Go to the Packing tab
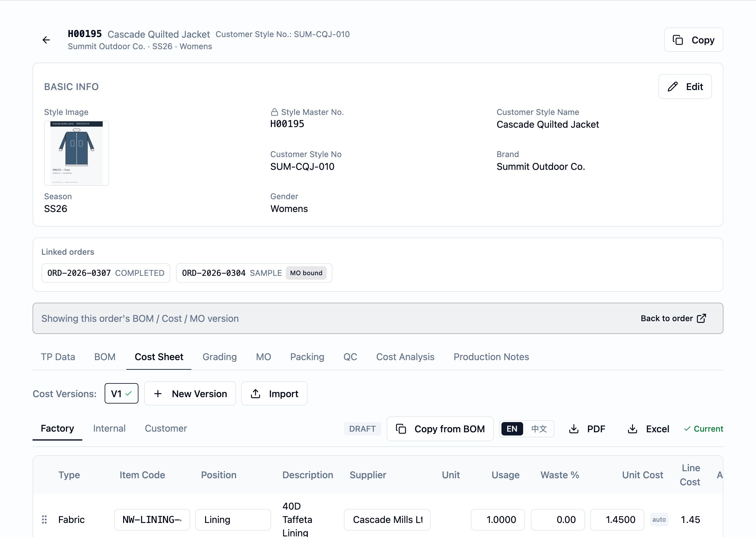 pyautogui.click(x=307, y=357)
